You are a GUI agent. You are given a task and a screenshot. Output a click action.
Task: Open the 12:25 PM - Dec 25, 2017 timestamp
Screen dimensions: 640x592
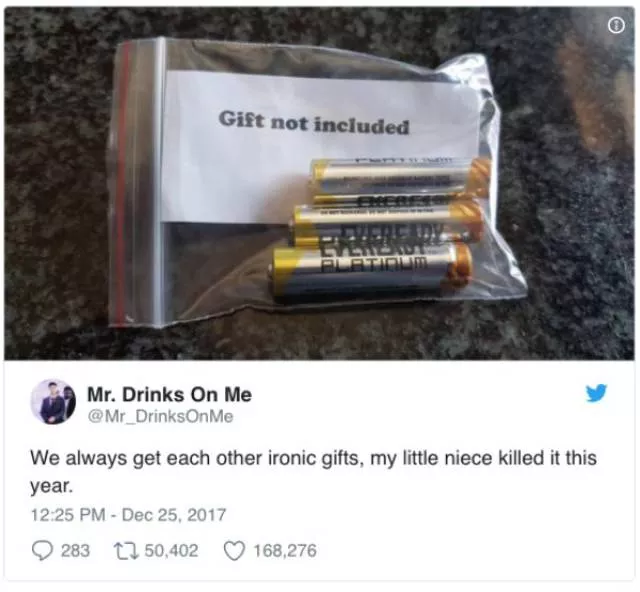[x=128, y=514]
